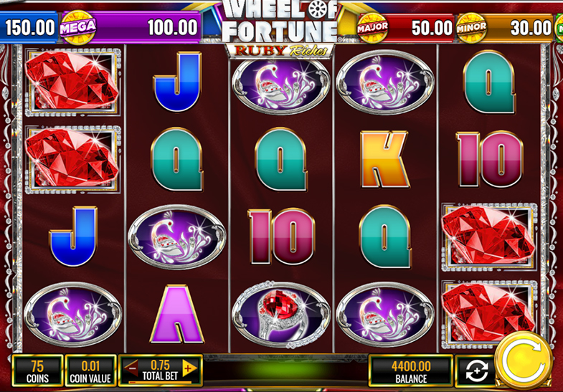Open the Coin Value 0.01 box

pos(90,371)
